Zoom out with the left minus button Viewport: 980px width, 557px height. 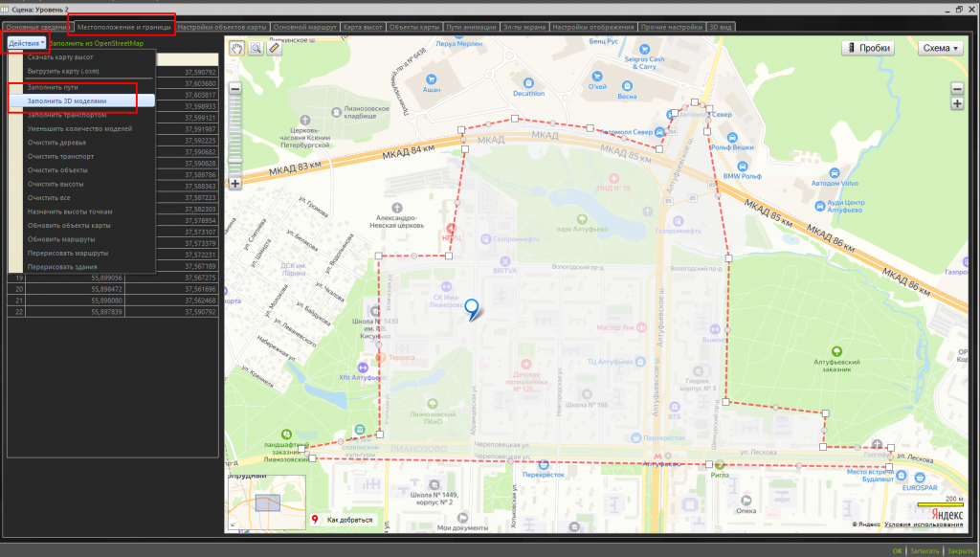[235, 89]
